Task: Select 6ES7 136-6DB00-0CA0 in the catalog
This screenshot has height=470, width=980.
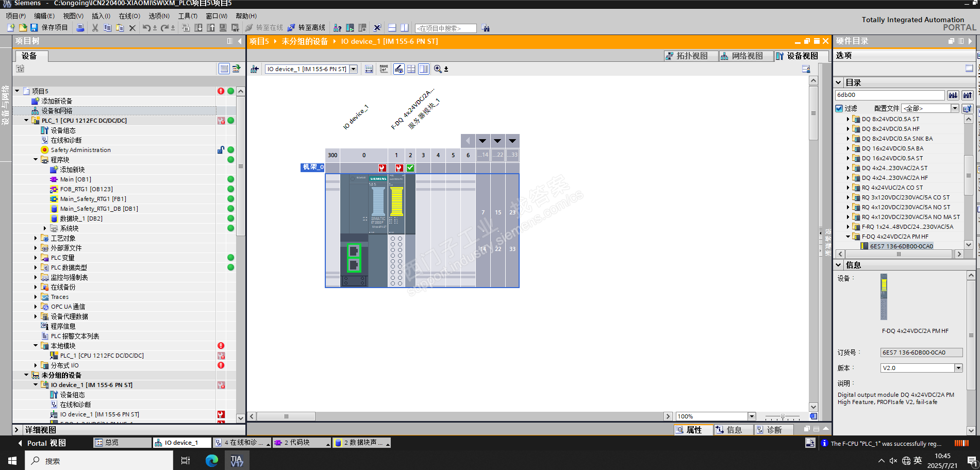Action: coord(902,246)
